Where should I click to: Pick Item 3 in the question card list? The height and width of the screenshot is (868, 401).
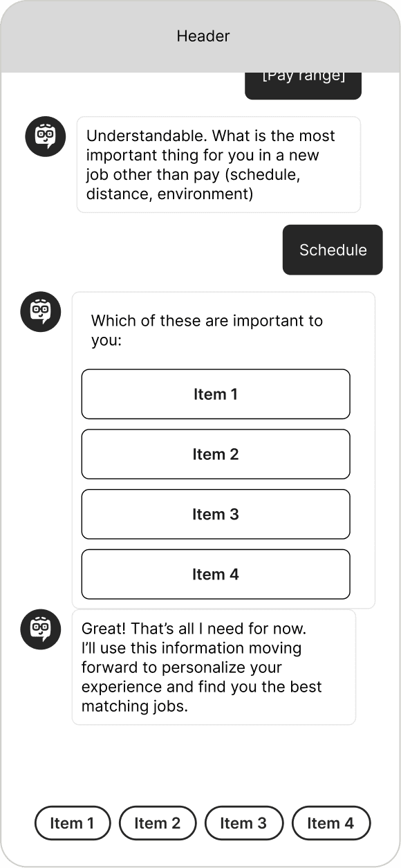point(216,515)
